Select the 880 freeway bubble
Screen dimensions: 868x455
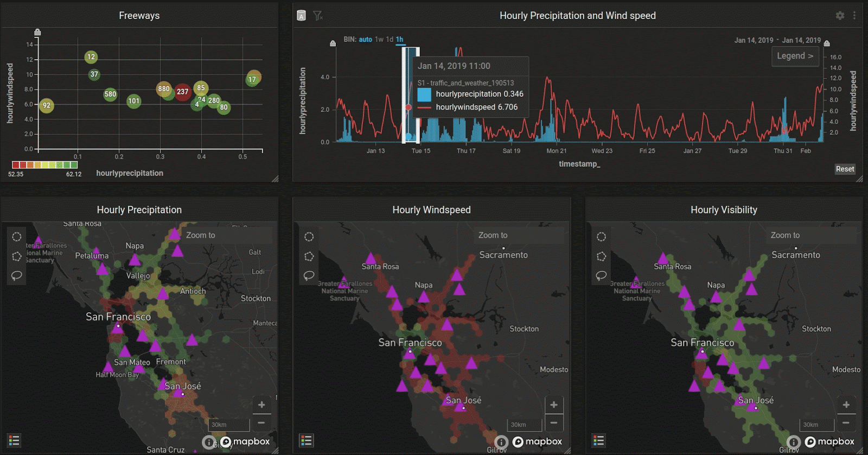pos(164,89)
